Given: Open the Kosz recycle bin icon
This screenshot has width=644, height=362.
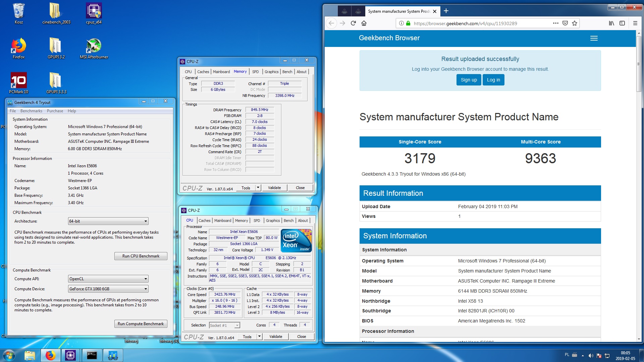Looking at the screenshot, I should click(x=18, y=13).
